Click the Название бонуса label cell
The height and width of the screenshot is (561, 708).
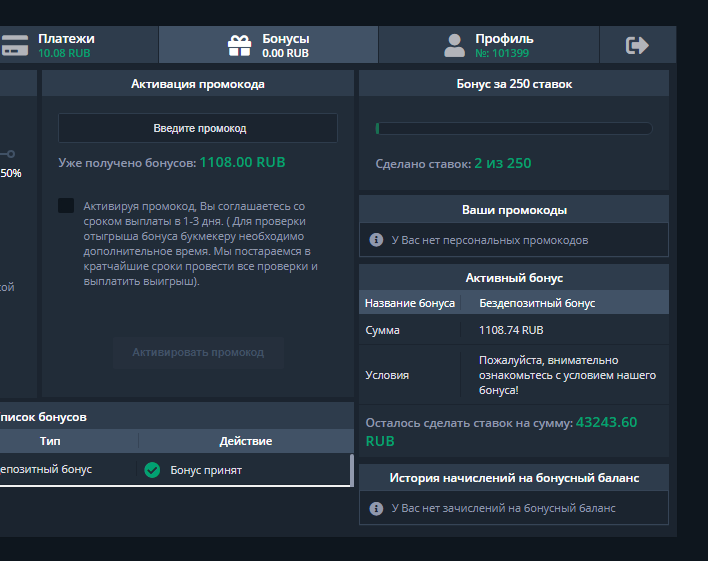pos(410,303)
